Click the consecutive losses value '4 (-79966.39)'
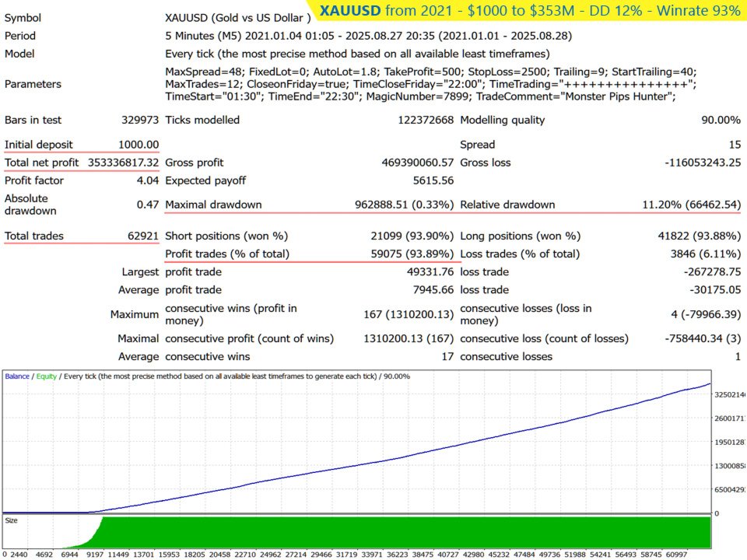 (706, 315)
